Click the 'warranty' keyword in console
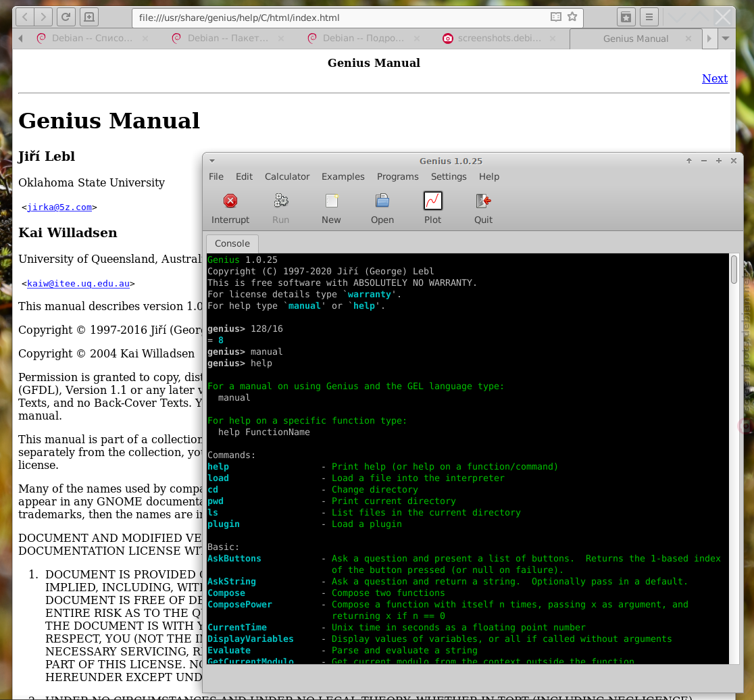754x700 pixels. click(370, 294)
